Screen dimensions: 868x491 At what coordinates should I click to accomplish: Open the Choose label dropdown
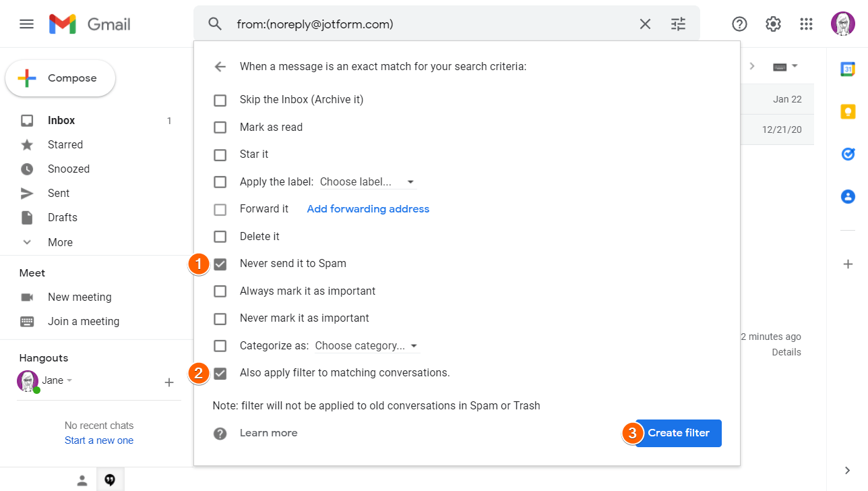[367, 182]
